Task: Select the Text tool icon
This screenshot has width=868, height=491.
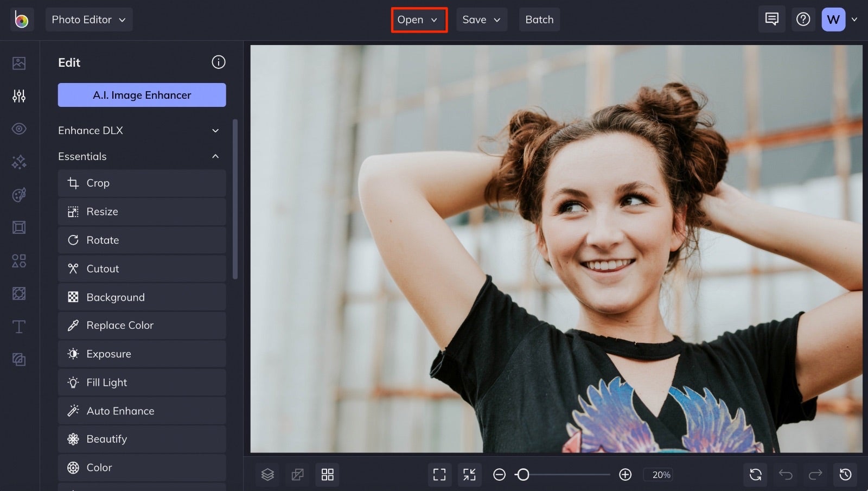Action: (x=19, y=327)
